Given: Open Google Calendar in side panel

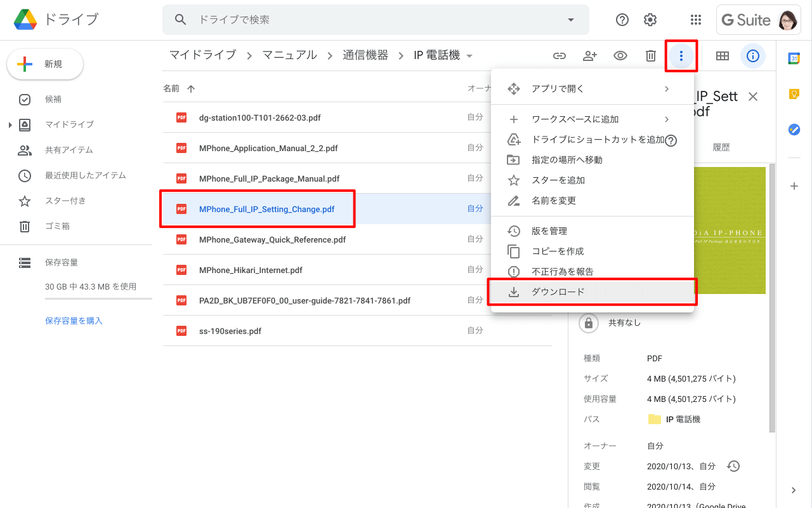Looking at the screenshot, I should pyautogui.click(x=794, y=58).
